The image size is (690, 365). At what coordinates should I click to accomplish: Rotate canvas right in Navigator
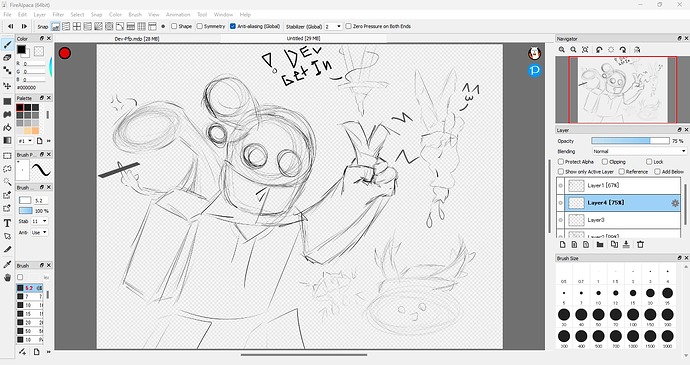coord(623,50)
